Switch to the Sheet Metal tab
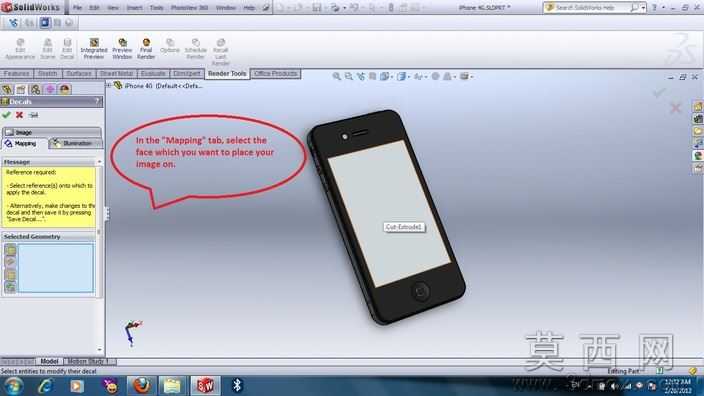 click(116, 74)
